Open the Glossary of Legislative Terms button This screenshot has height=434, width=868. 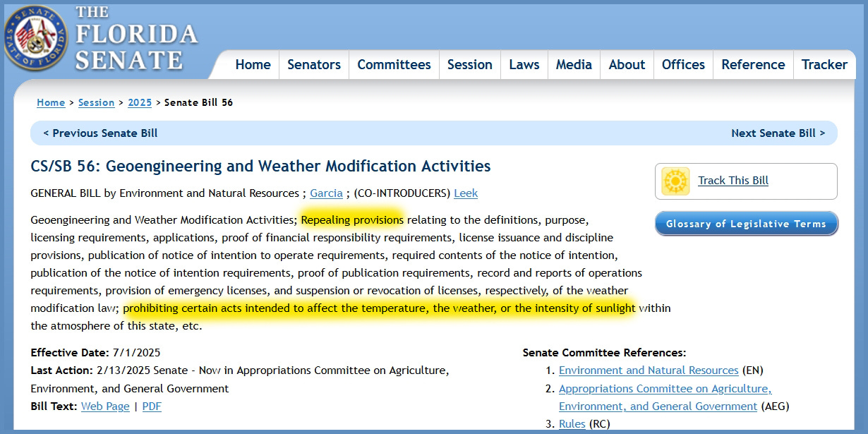[746, 224]
